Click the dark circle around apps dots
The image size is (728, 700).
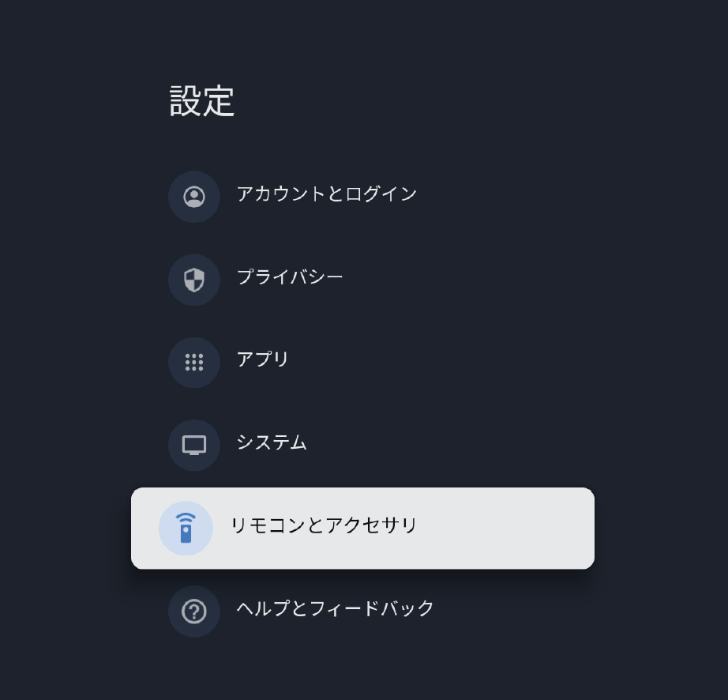pyautogui.click(x=194, y=363)
